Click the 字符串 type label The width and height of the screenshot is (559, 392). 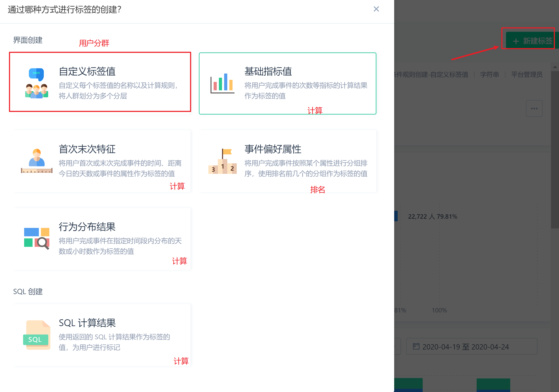pos(489,75)
